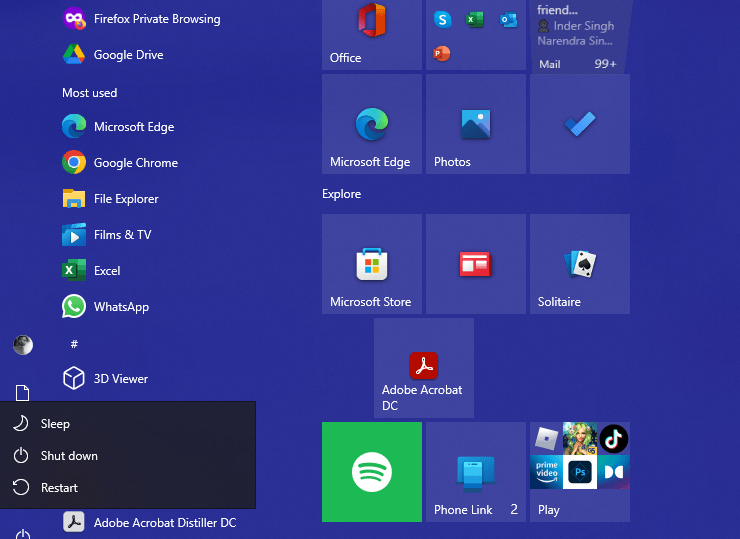
Task: Open the Microsoft Store tile
Action: click(x=372, y=264)
